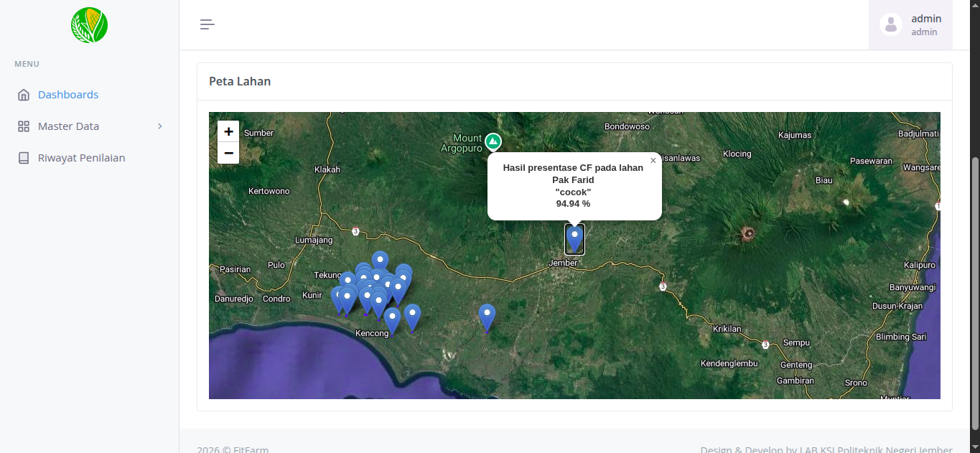Image resolution: width=980 pixels, height=453 pixels.
Task: Close the Pak Farid popup
Action: (x=653, y=161)
